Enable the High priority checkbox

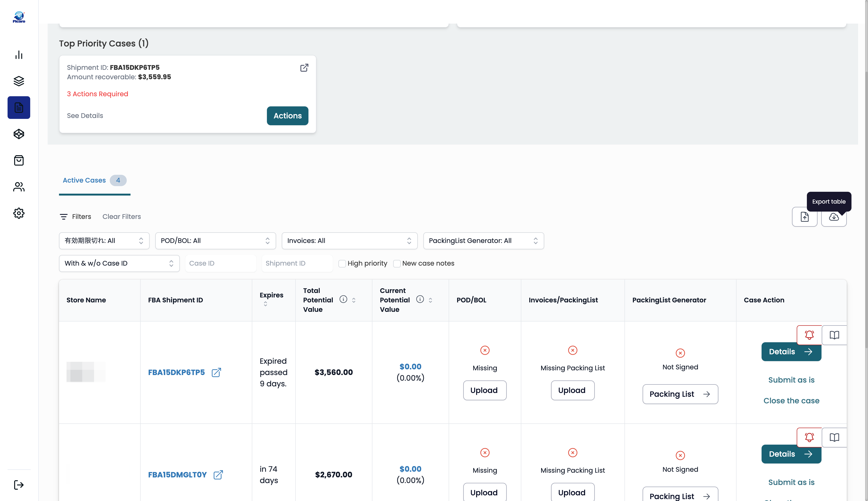342,263
